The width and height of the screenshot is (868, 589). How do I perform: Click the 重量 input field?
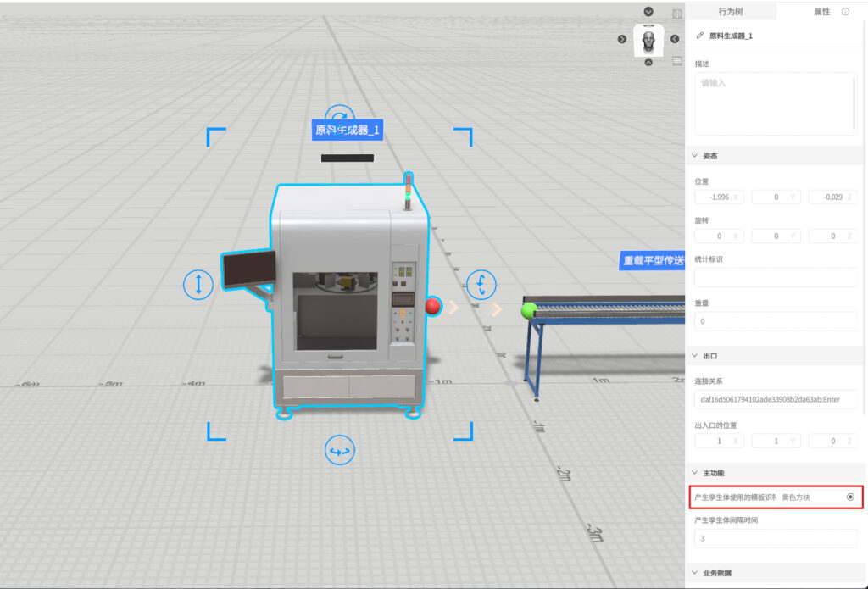coord(776,321)
